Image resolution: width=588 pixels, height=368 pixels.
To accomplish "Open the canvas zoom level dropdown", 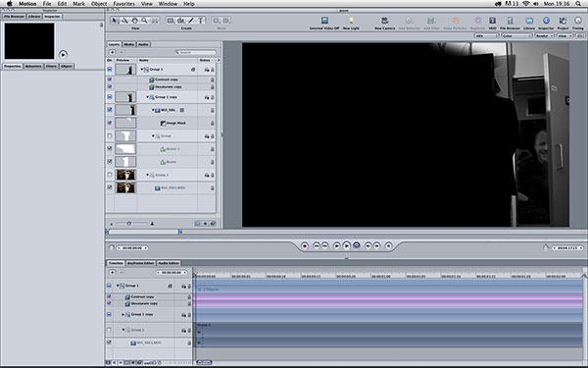I will pyautogui.click(x=487, y=36).
